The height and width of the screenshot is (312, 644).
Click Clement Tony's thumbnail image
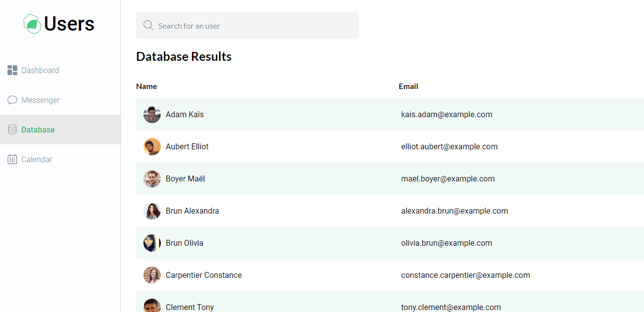(152, 306)
